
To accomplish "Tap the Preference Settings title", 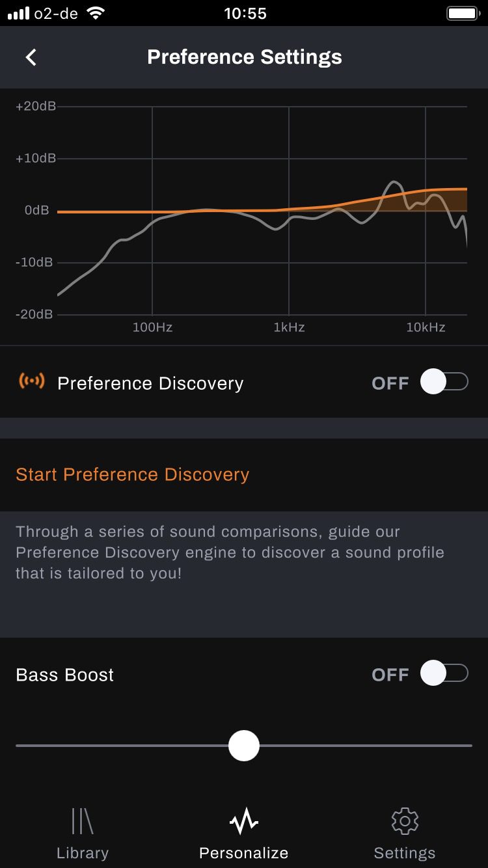I will point(245,57).
